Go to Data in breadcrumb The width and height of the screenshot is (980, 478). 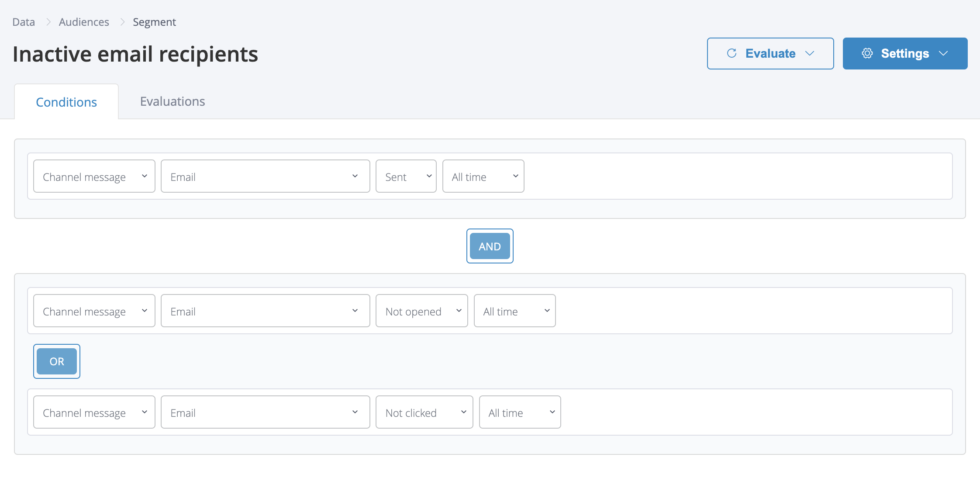click(24, 22)
